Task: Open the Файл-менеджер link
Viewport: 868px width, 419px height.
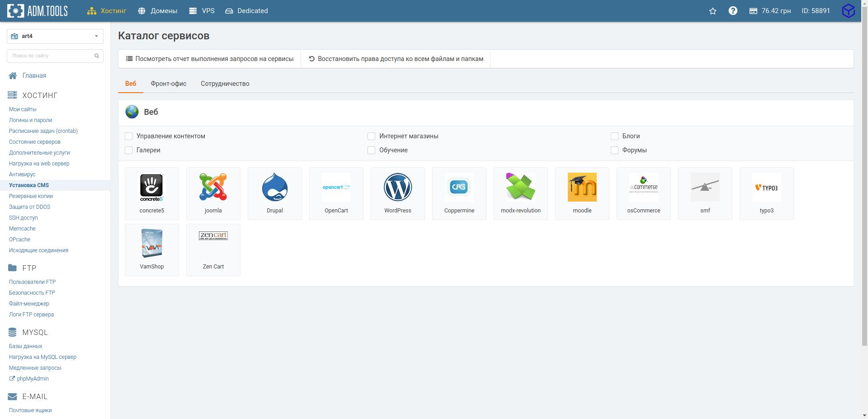Action: (x=29, y=304)
